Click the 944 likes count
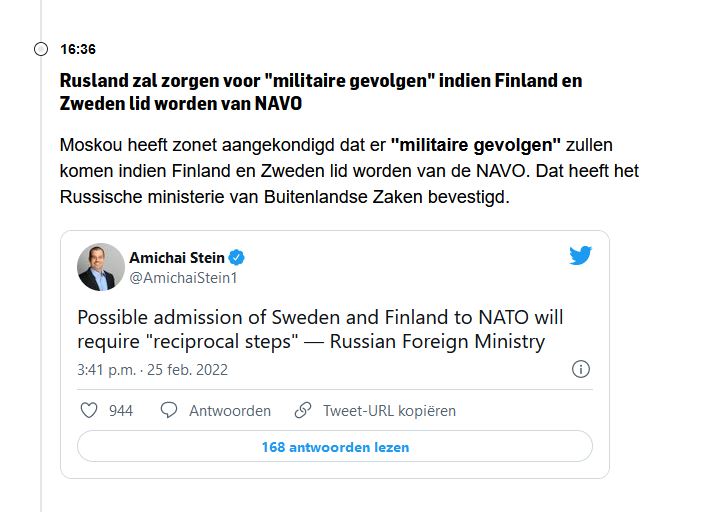 tap(121, 410)
